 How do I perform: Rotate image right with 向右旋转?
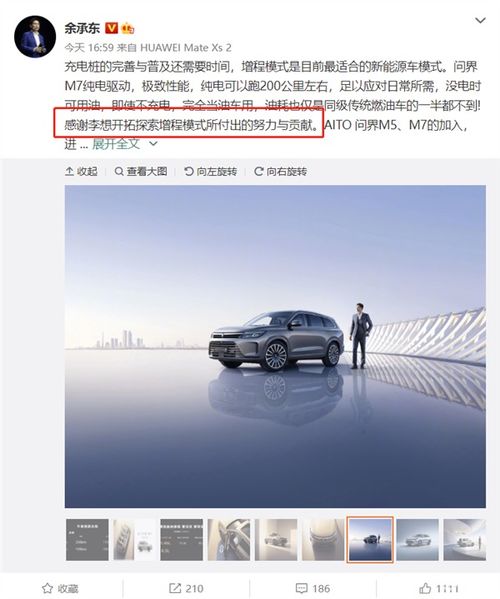click(x=280, y=172)
